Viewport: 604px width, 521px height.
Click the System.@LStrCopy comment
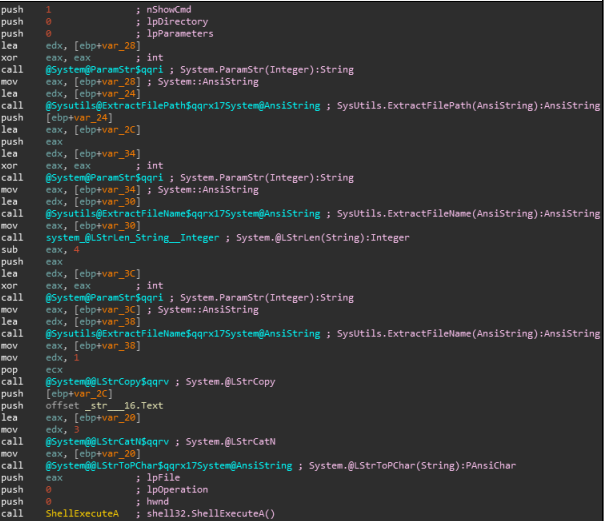(230, 382)
